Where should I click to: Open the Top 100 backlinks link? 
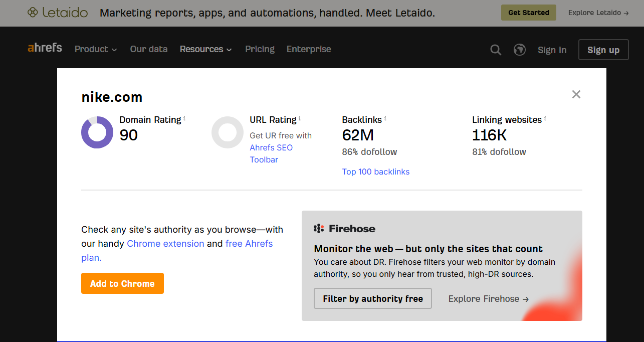tap(376, 172)
